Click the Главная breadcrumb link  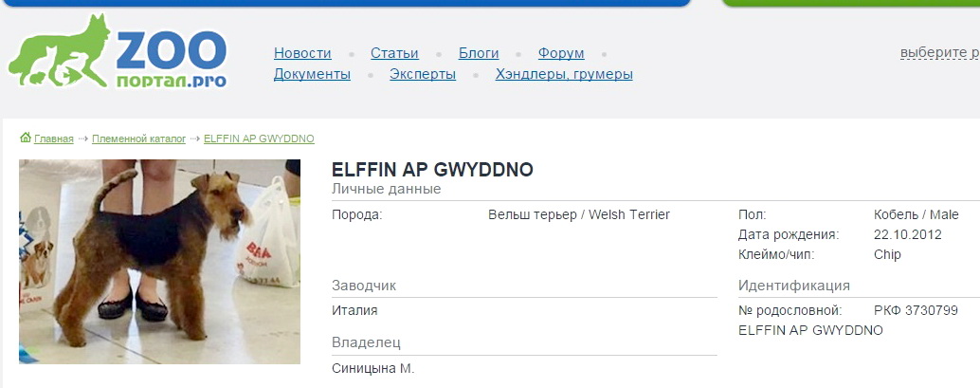54,139
